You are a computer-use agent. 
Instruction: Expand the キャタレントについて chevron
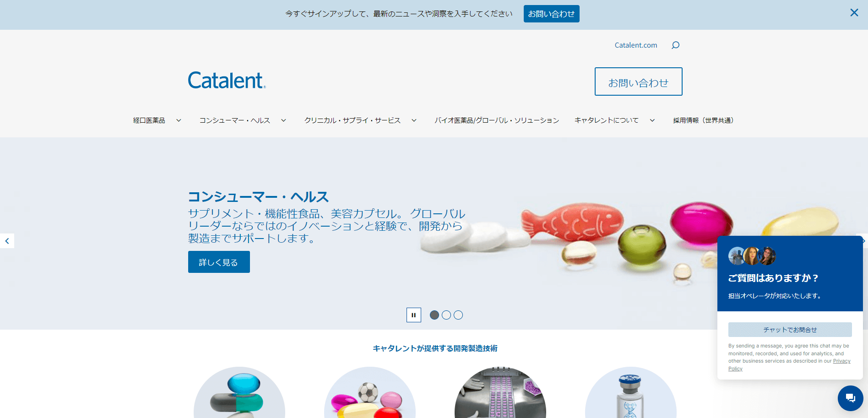(652, 120)
